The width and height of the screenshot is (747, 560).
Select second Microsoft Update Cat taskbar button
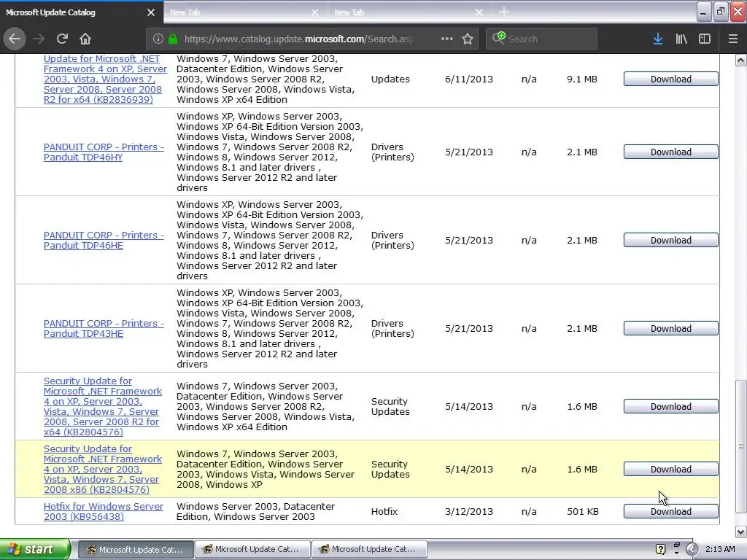[x=252, y=549]
